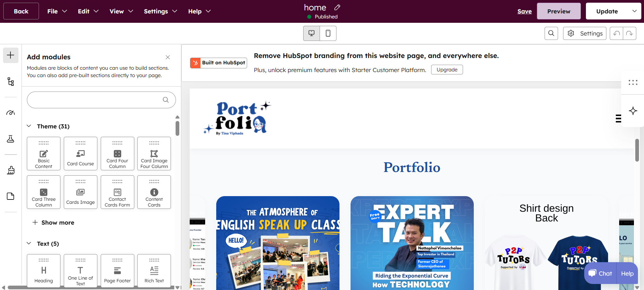Collapse the Text (5) section
Screen dimensions: 644x290
point(29,243)
